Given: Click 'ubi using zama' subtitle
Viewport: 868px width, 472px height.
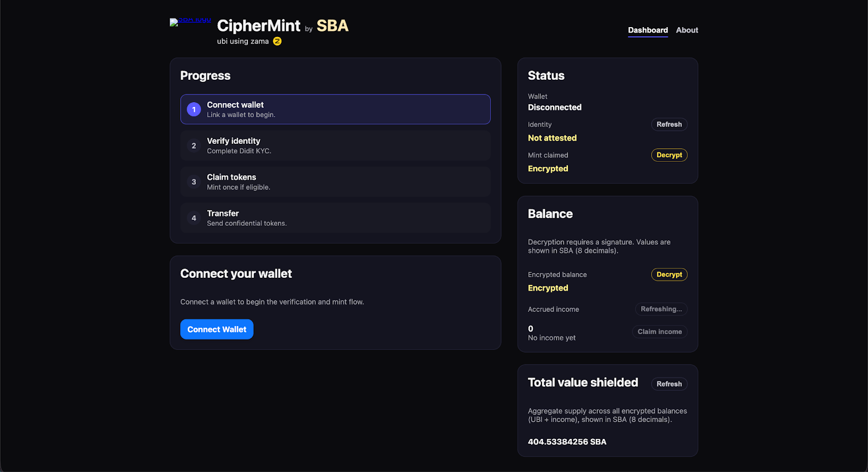Looking at the screenshot, I should coord(243,41).
